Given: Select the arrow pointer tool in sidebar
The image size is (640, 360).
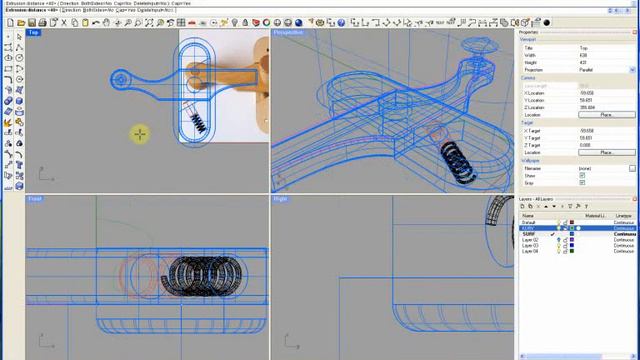Looking at the screenshot, I should pos(19,37).
